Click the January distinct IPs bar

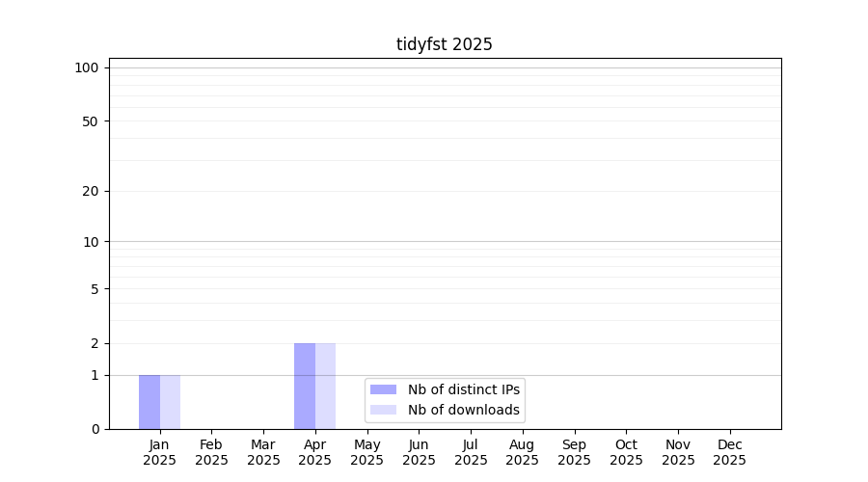click(x=149, y=402)
